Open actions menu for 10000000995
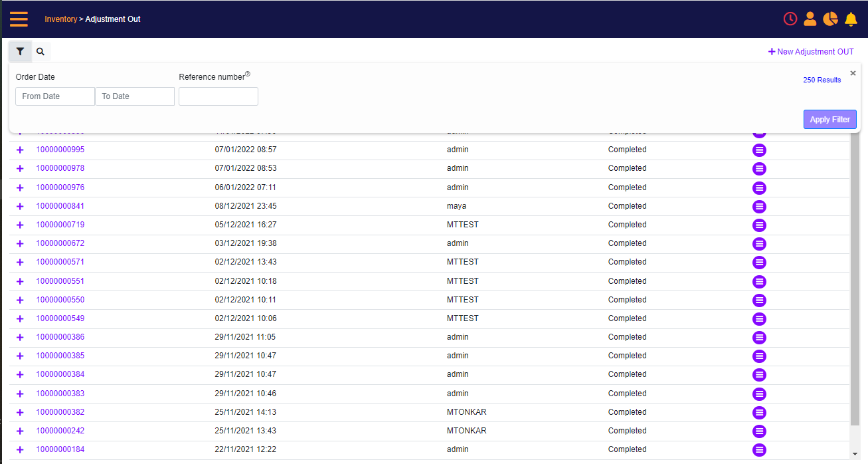This screenshot has height=464, width=868. coord(760,150)
